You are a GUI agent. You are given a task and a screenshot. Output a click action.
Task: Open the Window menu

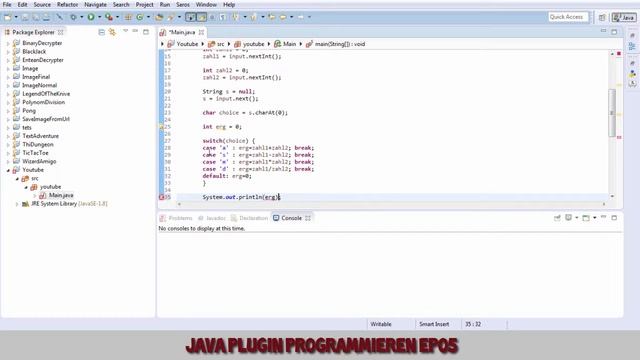point(206,4)
